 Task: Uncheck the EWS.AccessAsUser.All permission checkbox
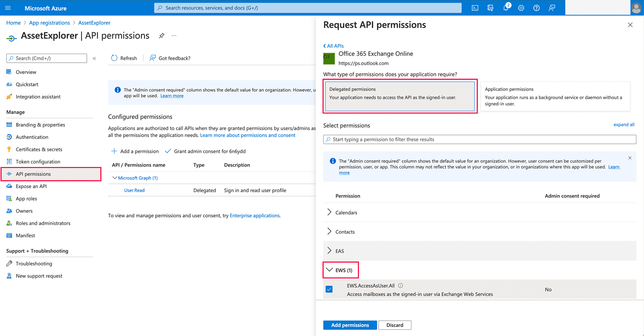pos(329,289)
